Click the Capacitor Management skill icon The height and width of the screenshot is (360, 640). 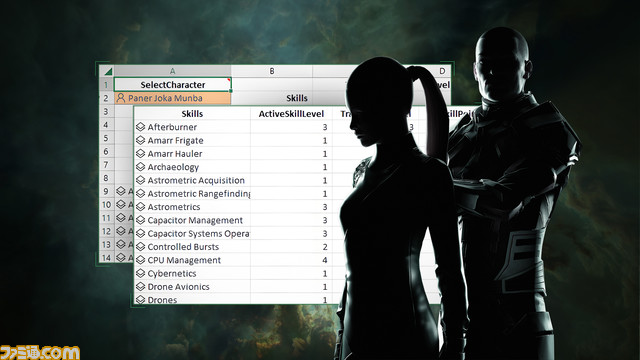[x=140, y=220]
